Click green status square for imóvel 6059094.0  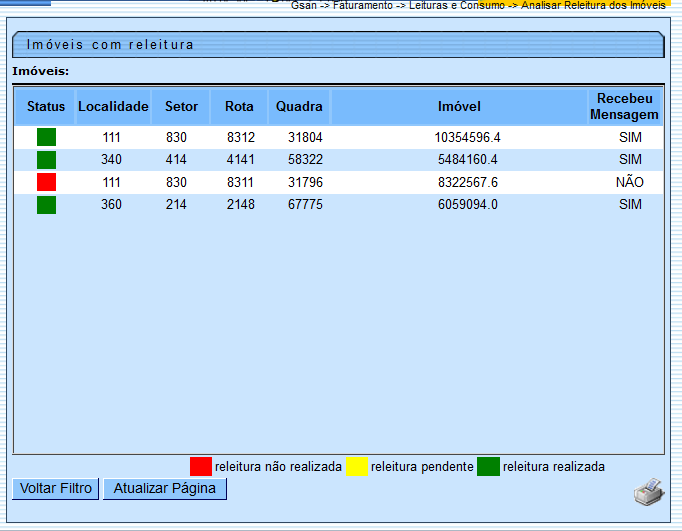click(x=46, y=205)
